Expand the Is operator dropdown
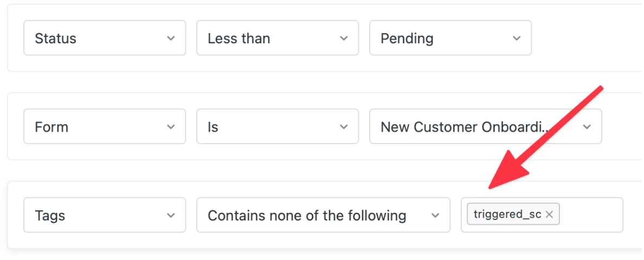The height and width of the screenshot is (260, 644). (x=271, y=127)
